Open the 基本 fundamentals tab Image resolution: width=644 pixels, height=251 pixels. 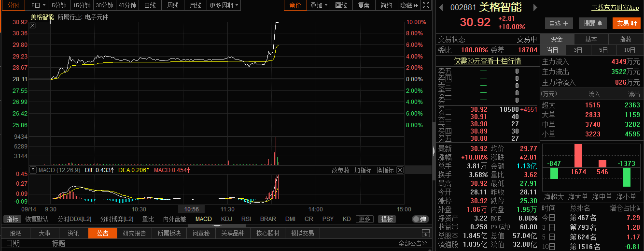click(591, 39)
